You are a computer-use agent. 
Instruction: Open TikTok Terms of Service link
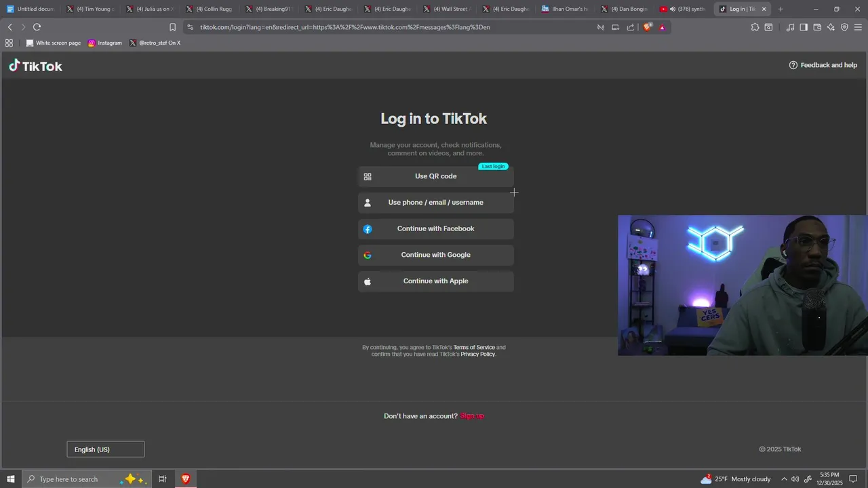[x=474, y=348]
